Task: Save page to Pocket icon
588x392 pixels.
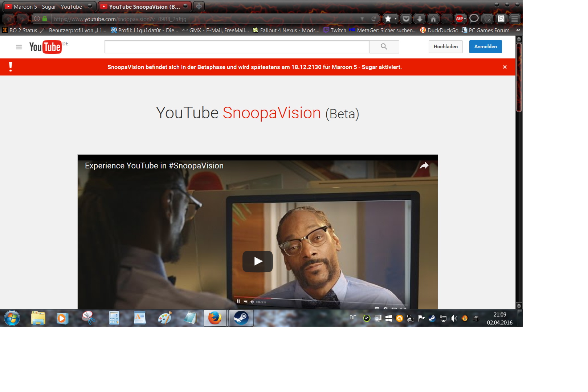Action: [x=406, y=19]
